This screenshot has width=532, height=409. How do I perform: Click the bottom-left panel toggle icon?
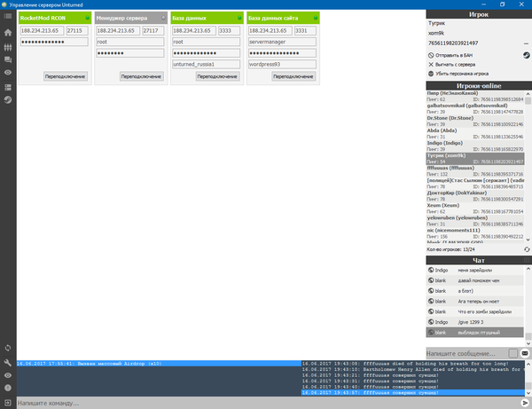(8, 403)
